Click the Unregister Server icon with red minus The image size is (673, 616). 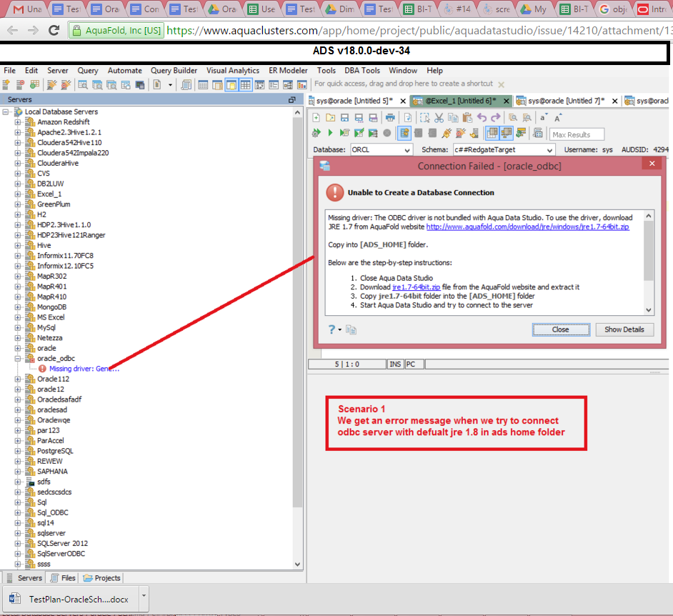[20, 84]
